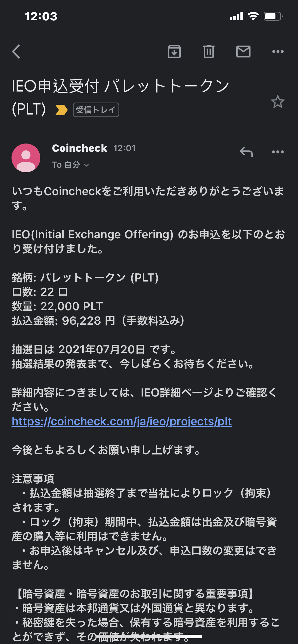Reply to the Coincheck message

[246, 152]
